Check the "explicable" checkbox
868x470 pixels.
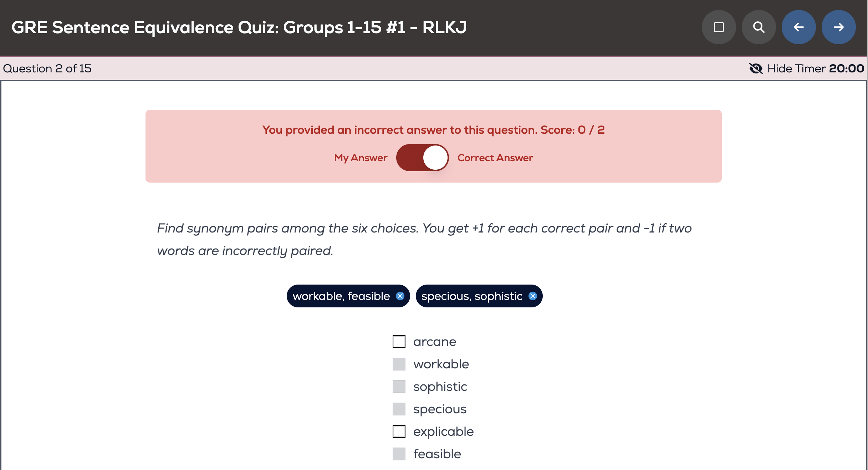coord(399,431)
